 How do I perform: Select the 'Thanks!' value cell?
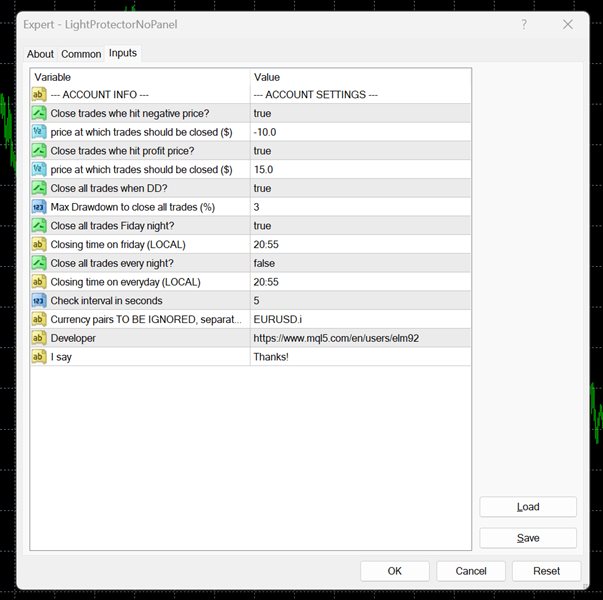pos(360,357)
